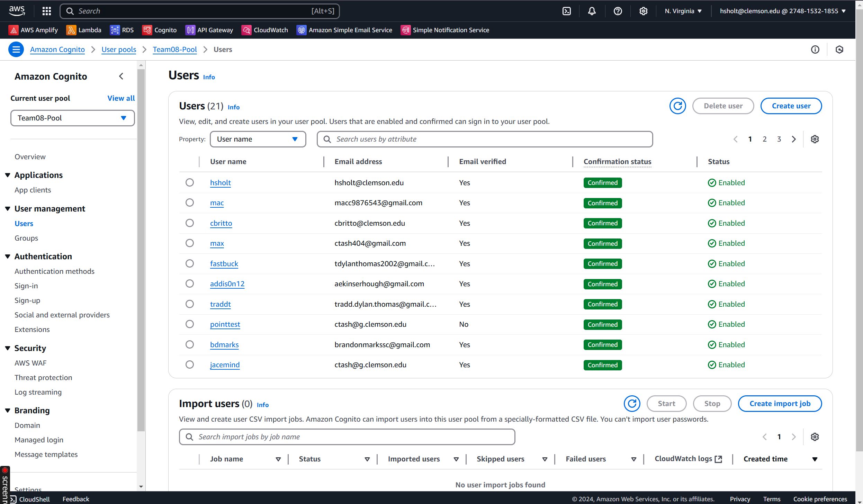Click the settings gear icon top right

[x=643, y=11]
